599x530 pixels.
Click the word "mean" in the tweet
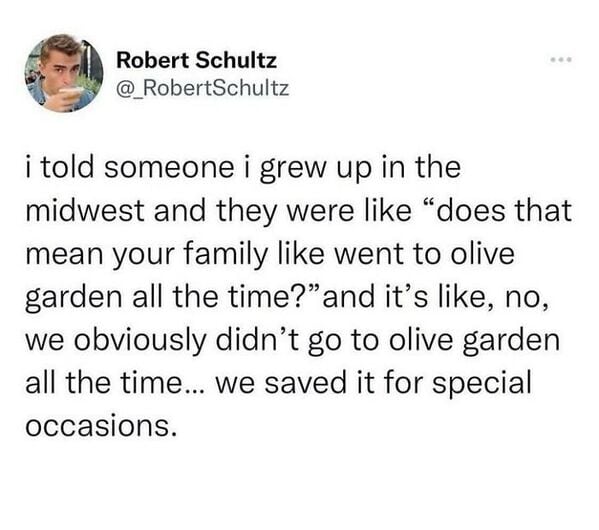coord(64,255)
